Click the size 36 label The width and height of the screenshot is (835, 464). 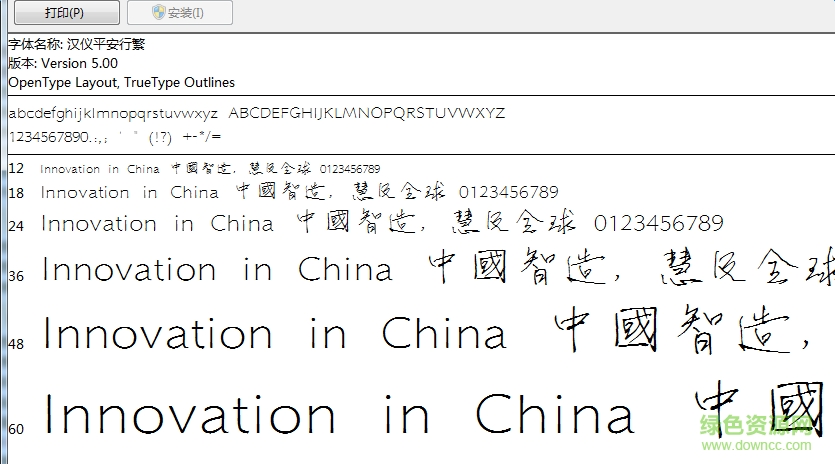(16, 276)
